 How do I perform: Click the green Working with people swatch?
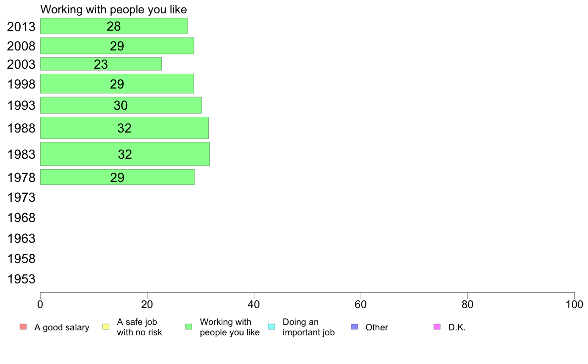(x=189, y=327)
